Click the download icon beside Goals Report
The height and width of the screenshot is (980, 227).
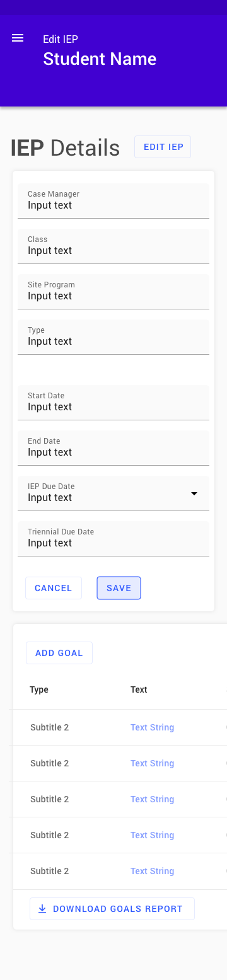pyautogui.click(x=42, y=909)
